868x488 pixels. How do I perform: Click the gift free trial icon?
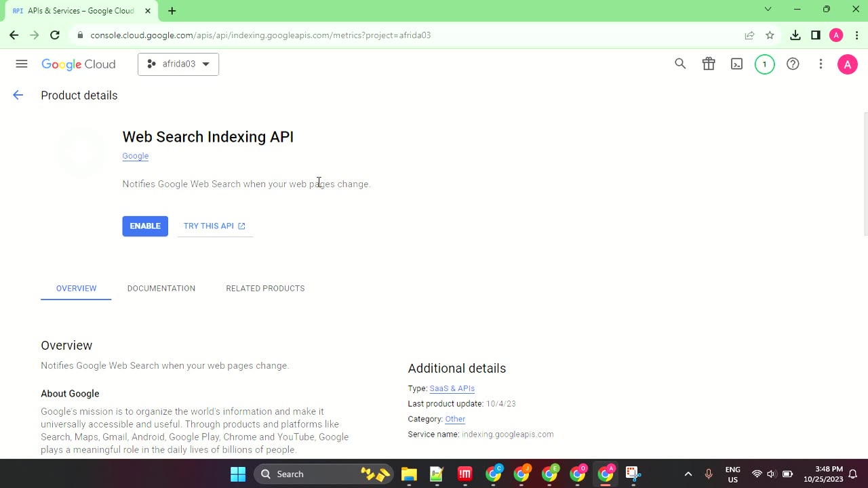coord(709,64)
